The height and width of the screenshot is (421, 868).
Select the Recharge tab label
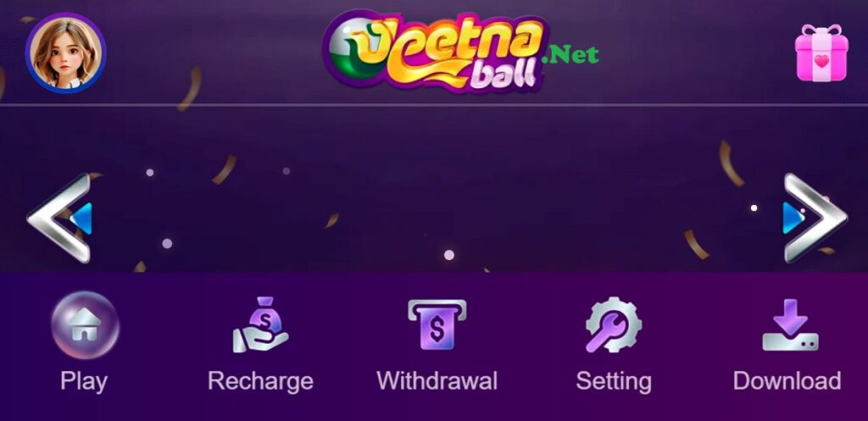tap(260, 382)
